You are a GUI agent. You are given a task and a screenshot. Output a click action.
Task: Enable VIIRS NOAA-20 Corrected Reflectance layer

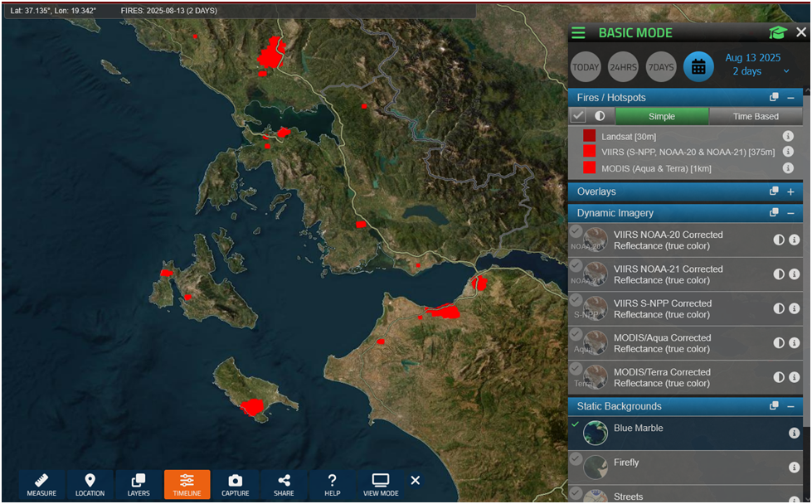coord(576,231)
